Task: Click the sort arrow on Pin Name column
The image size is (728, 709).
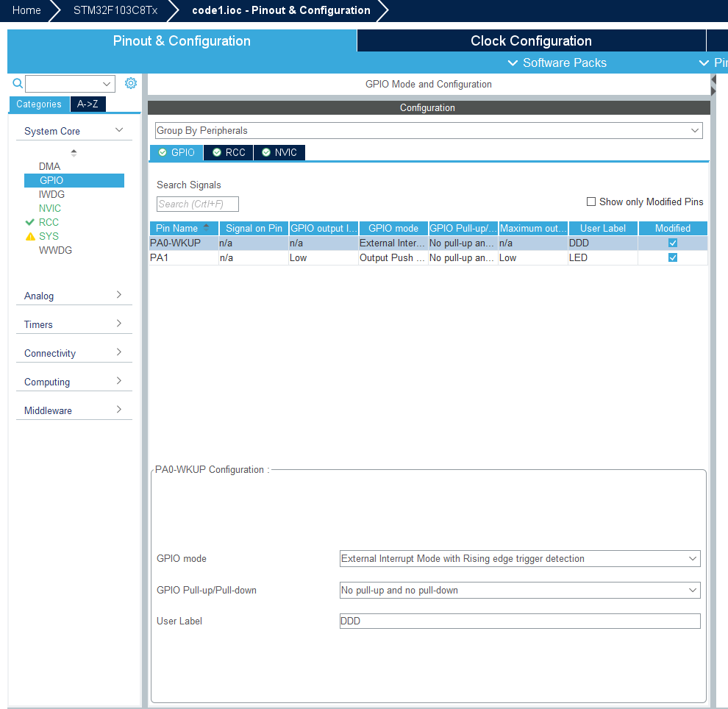Action: [206, 227]
